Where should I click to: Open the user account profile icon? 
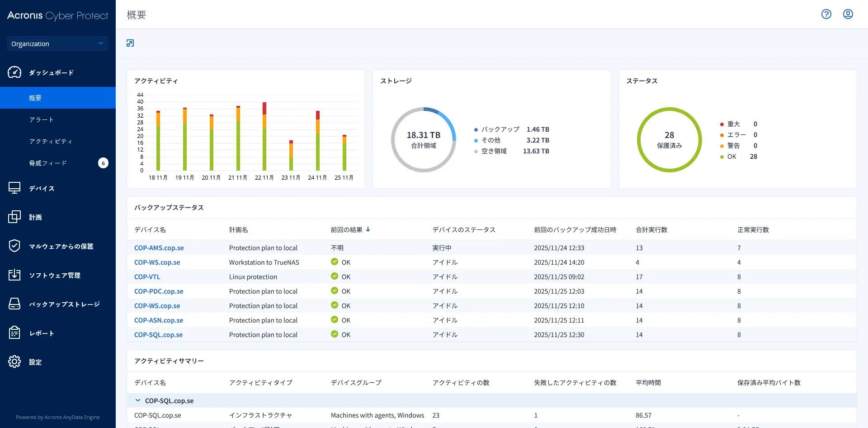[848, 14]
